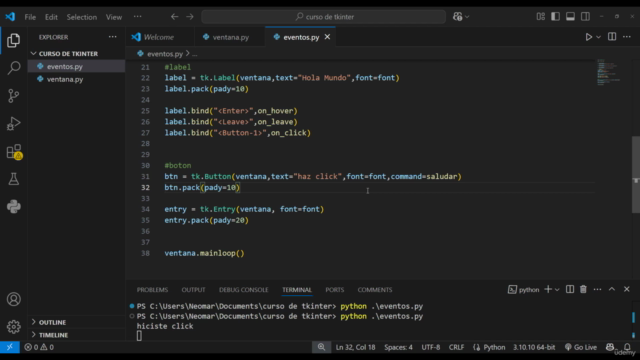Click Go Live in status bar

coord(581,347)
